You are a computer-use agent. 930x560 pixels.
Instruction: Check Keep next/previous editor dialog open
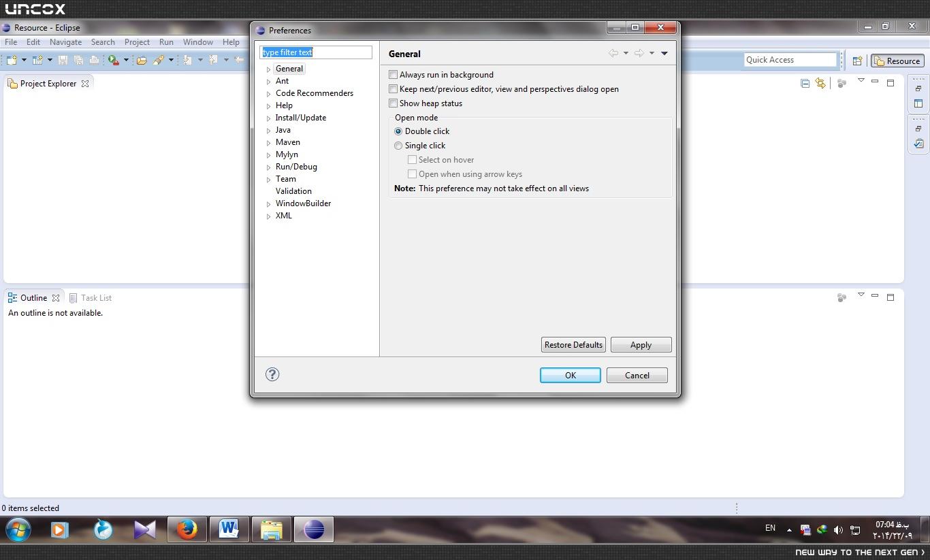(393, 89)
